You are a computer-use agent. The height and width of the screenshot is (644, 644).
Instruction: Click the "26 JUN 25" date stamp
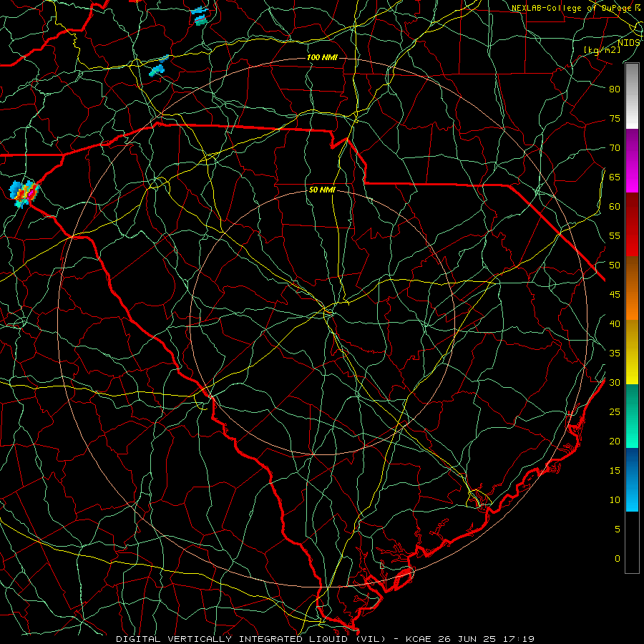coord(466,639)
